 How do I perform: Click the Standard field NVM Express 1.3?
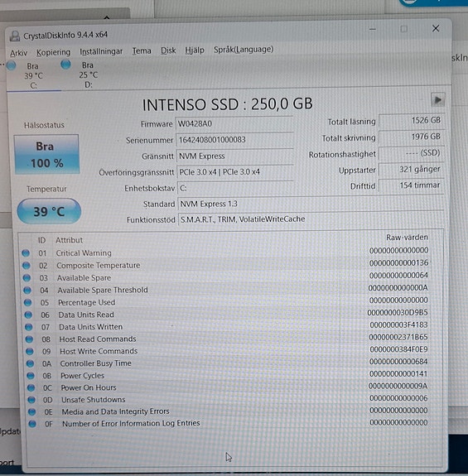point(311,204)
